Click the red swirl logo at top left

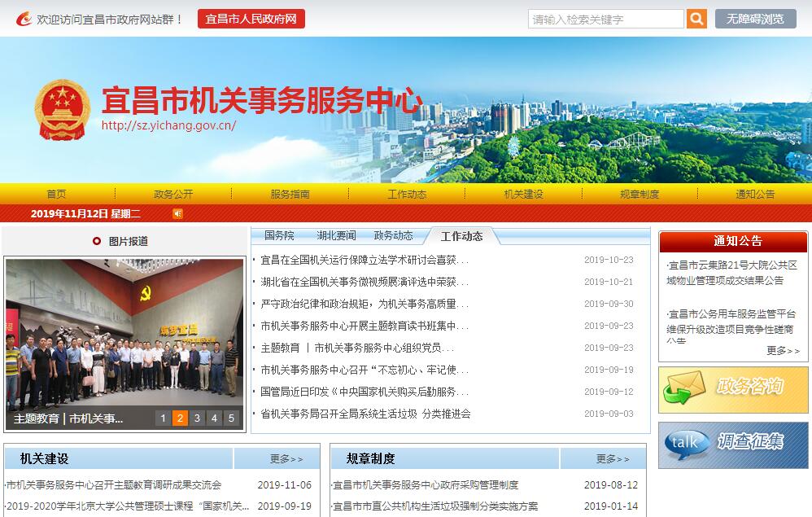[x=24, y=19]
